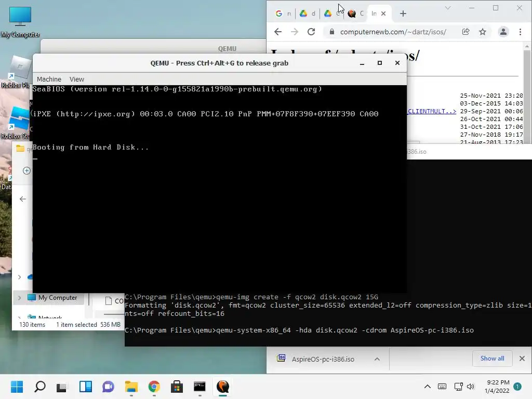Switch to the first Google Drive tab
Viewport: 532px width, 399px height.
click(x=308, y=14)
